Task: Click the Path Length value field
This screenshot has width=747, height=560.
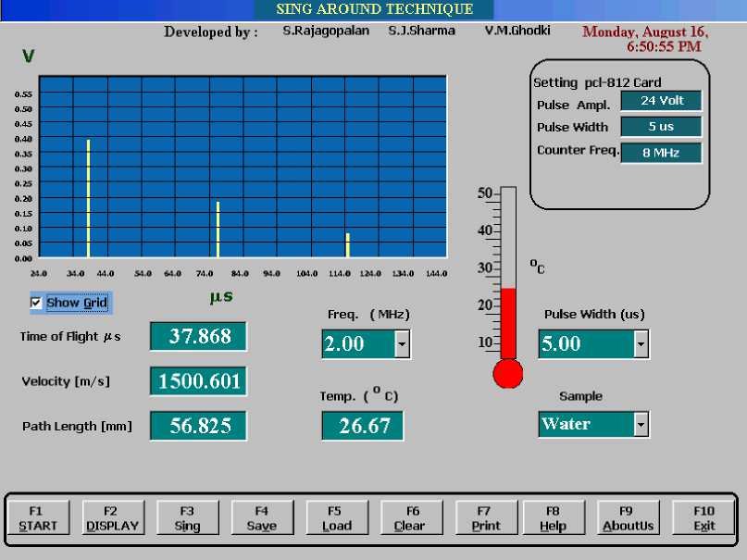Action: click(x=198, y=426)
